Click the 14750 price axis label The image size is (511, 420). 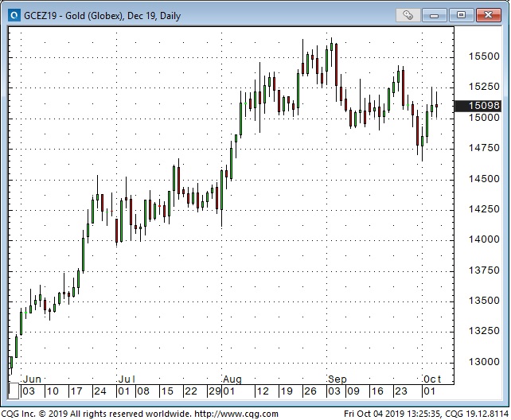click(484, 148)
